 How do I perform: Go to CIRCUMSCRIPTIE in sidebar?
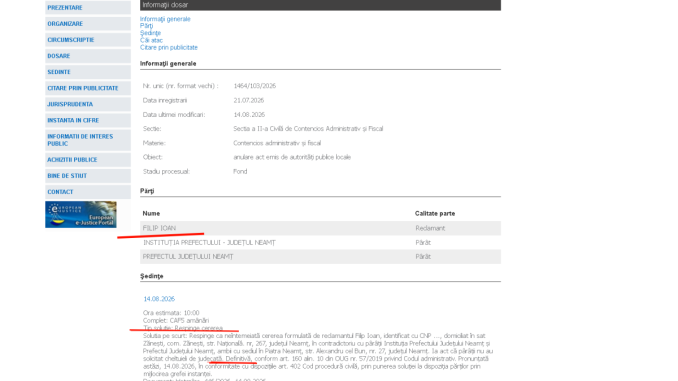point(88,40)
